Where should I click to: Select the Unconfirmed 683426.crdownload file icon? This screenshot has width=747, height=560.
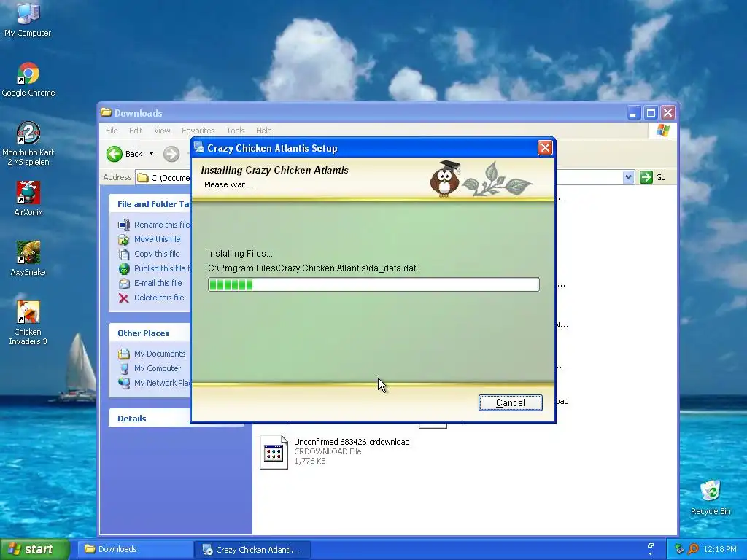pyautogui.click(x=274, y=452)
